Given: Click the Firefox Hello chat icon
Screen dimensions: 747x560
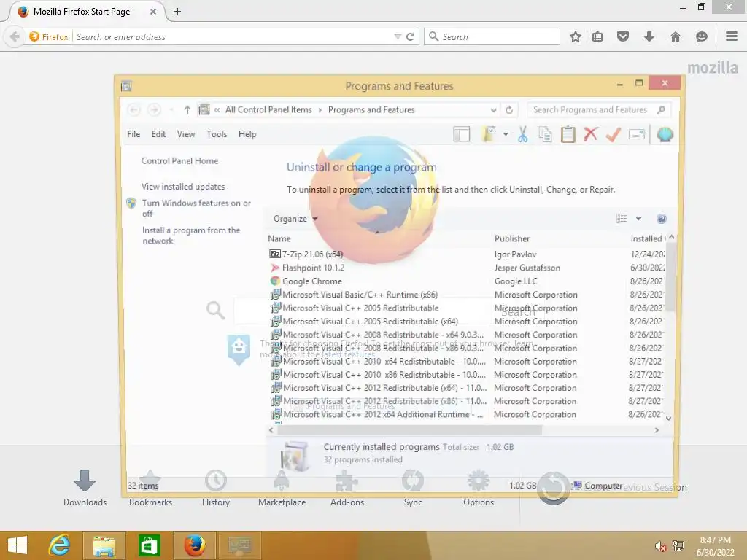Looking at the screenshot, I should click(x=701, y=36).
